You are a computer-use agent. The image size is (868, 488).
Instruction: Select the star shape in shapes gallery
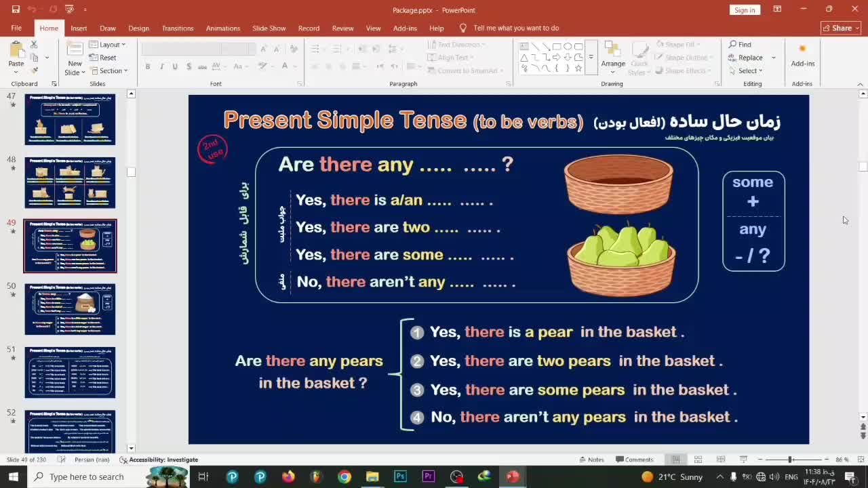point(578,68)
